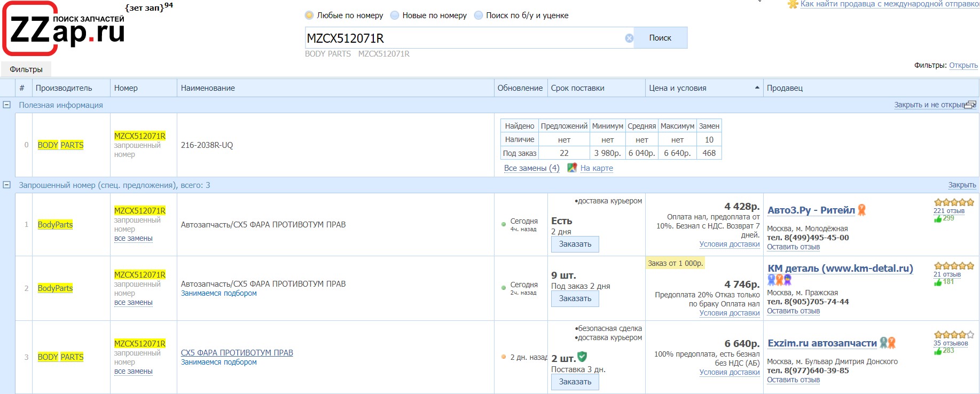This screenshot has width=980, height=394.
Task: Click star rating of Exzim.ru seller
Action: pos(954,335)
